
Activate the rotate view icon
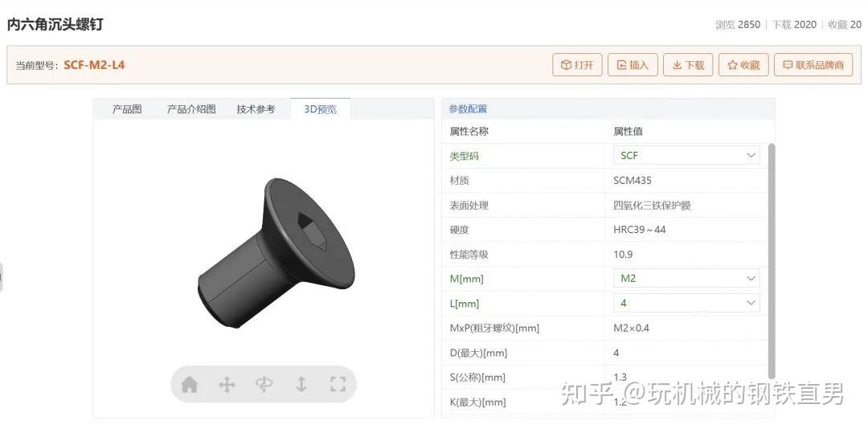[264, 384]
